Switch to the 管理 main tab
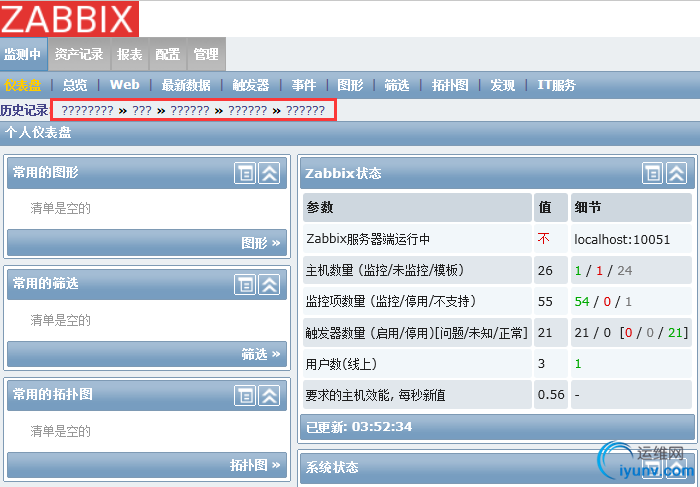The height and width of the screenshot is (487, 700). [x=206, y=54]
